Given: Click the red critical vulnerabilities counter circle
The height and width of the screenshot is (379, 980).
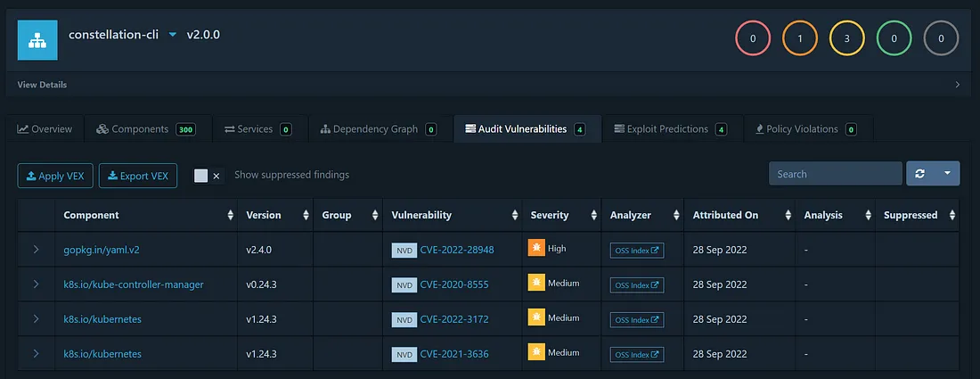Looking at the screenshot, I should [752, 38].
